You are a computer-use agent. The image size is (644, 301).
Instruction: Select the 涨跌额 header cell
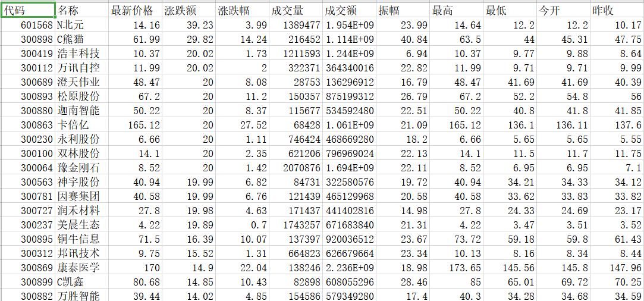[x=189, y=10]
